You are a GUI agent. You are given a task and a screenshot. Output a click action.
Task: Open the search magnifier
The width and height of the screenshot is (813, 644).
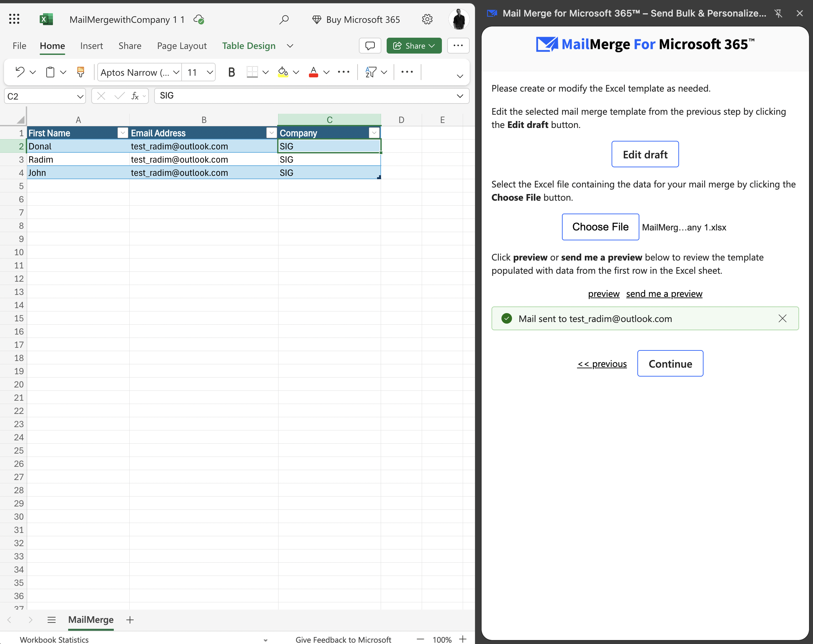[284, 19]
